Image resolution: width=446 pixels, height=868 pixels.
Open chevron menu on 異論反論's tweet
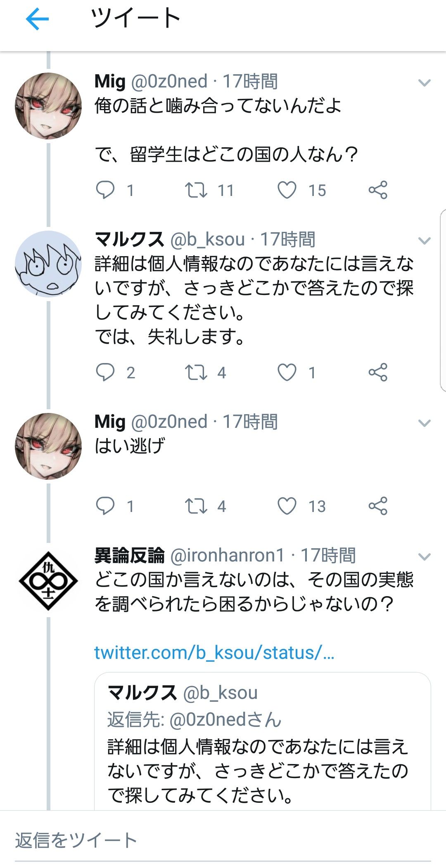425,557
